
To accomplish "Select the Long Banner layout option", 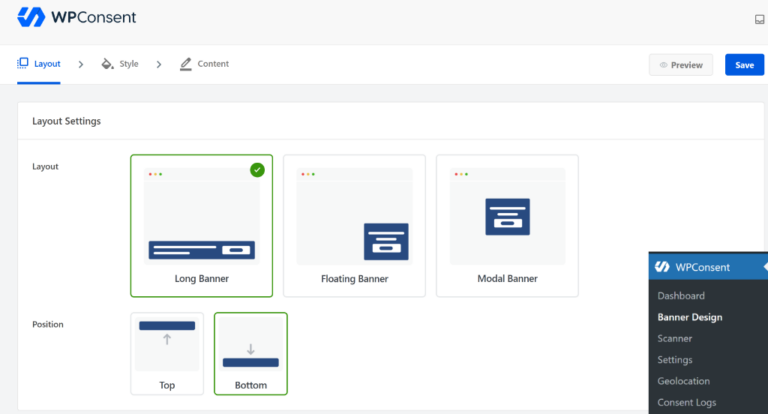I will point(201,226).
